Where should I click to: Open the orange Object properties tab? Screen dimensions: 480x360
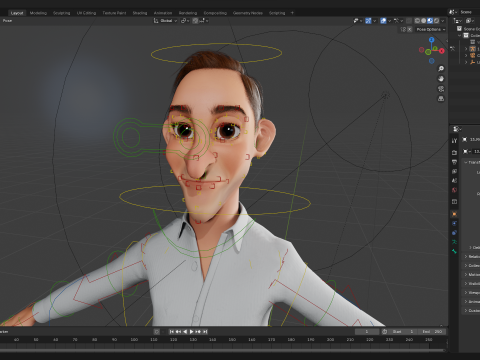[454, 214]
